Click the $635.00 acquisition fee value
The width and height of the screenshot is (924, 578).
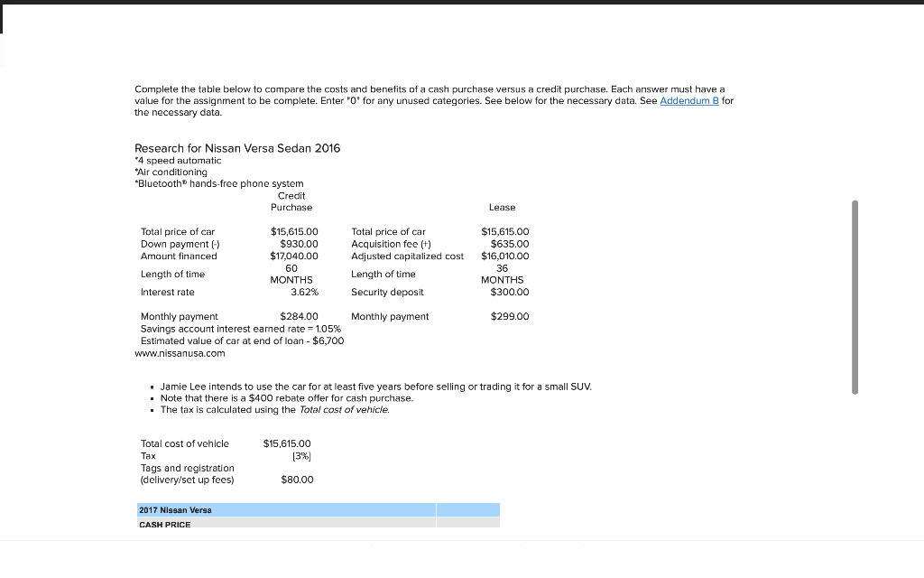pyautogui.click(x=510, y=244)
